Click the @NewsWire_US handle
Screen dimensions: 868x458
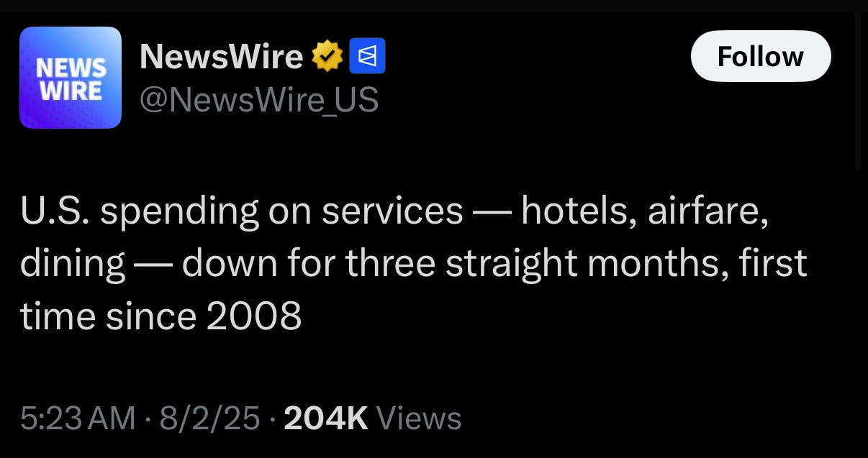coord(258,100)
